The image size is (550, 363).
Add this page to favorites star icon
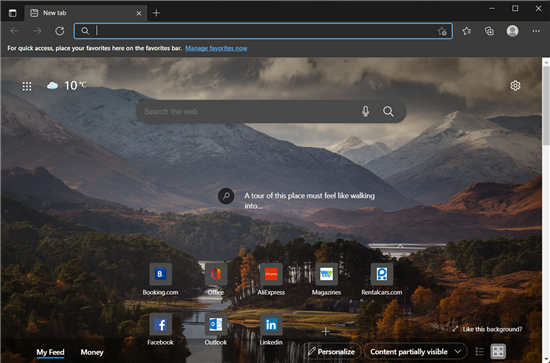[x=443, y=32]
